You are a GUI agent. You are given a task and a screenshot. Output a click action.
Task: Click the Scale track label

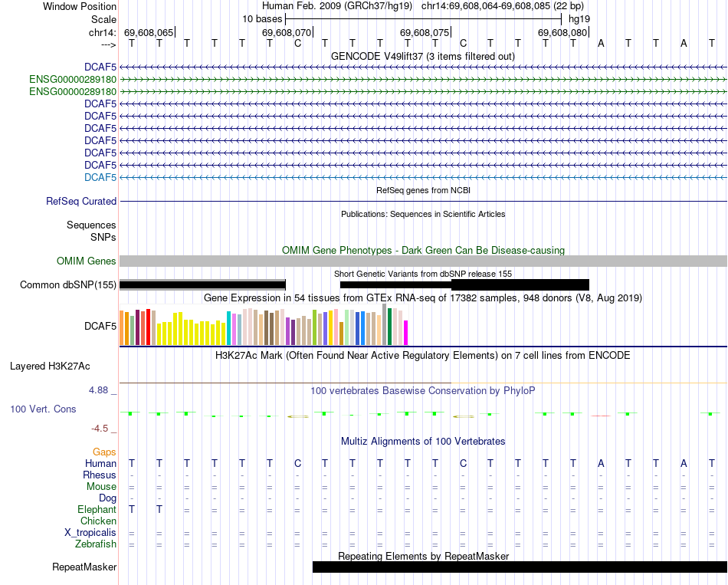pyautogui.click(x=103, y=19)
